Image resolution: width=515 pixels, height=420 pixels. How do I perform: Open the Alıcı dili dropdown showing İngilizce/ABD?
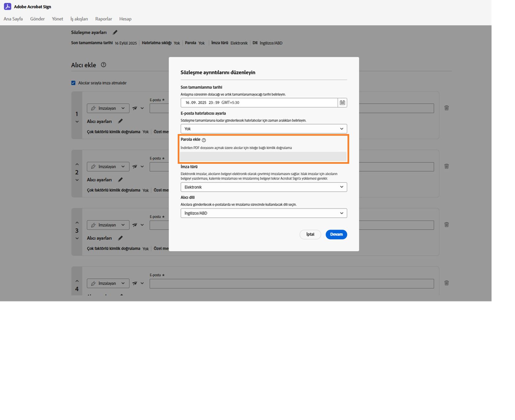(x=264, y=213)
